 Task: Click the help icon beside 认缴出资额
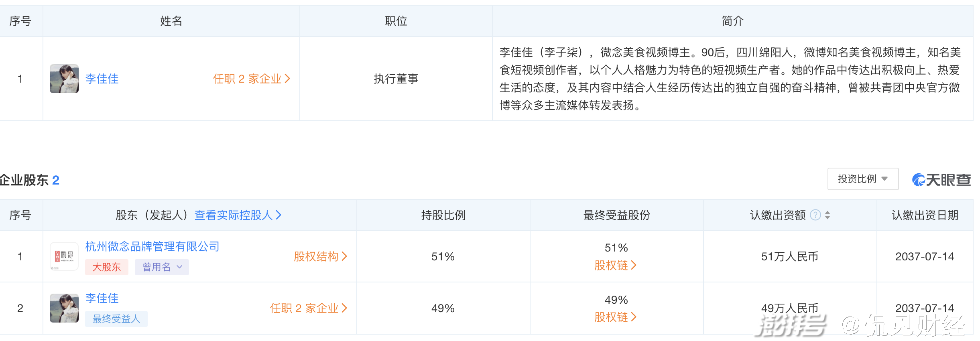point(815,215)
